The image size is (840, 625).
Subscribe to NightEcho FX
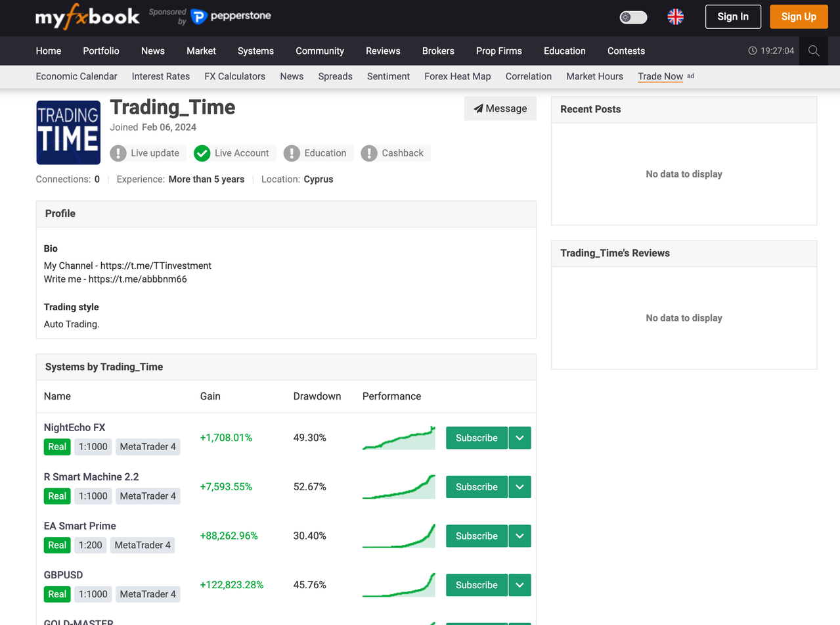coord(477,438)
